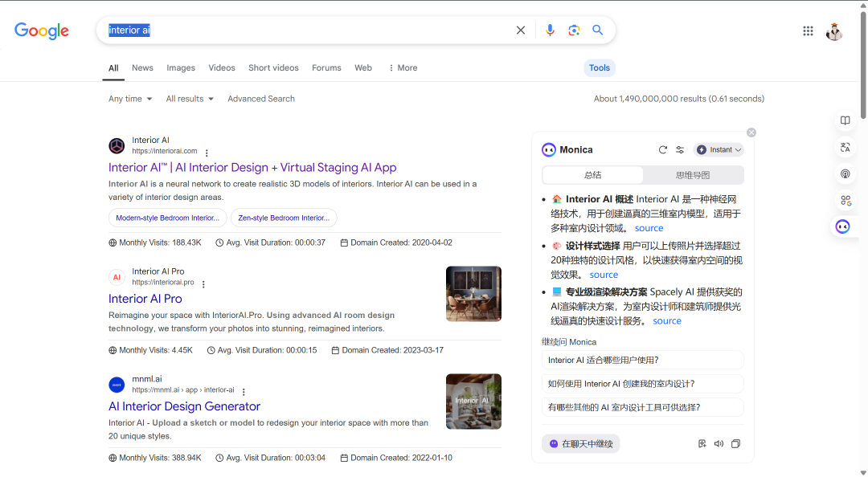Select the 思维导图 mind map tab

coord(693,175)
